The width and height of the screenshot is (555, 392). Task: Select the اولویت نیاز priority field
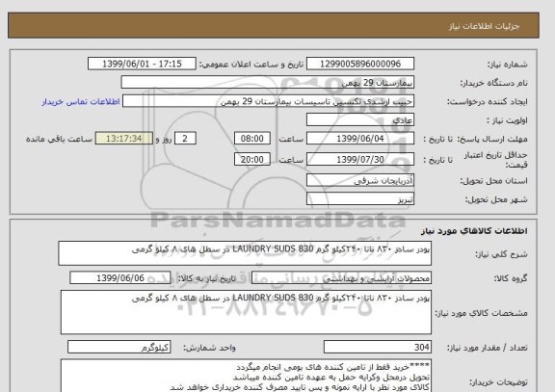pyautogui.click(x=360, y=120)
